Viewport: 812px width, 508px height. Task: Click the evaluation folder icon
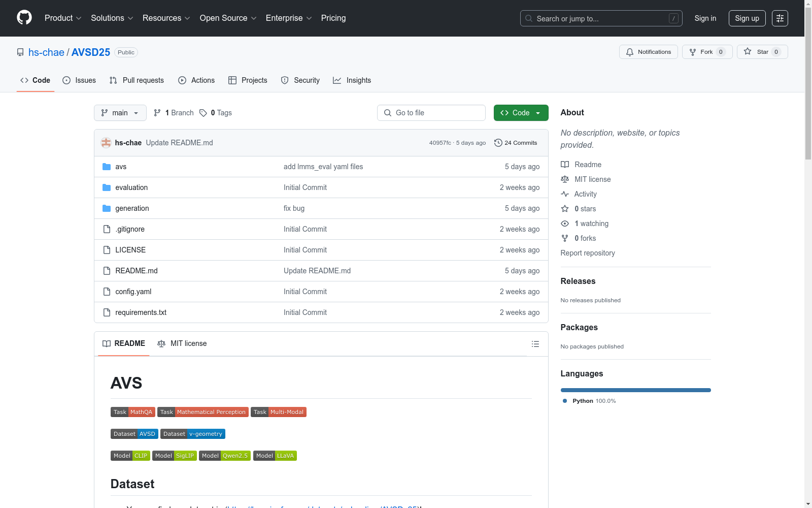(x=107, y=187)
